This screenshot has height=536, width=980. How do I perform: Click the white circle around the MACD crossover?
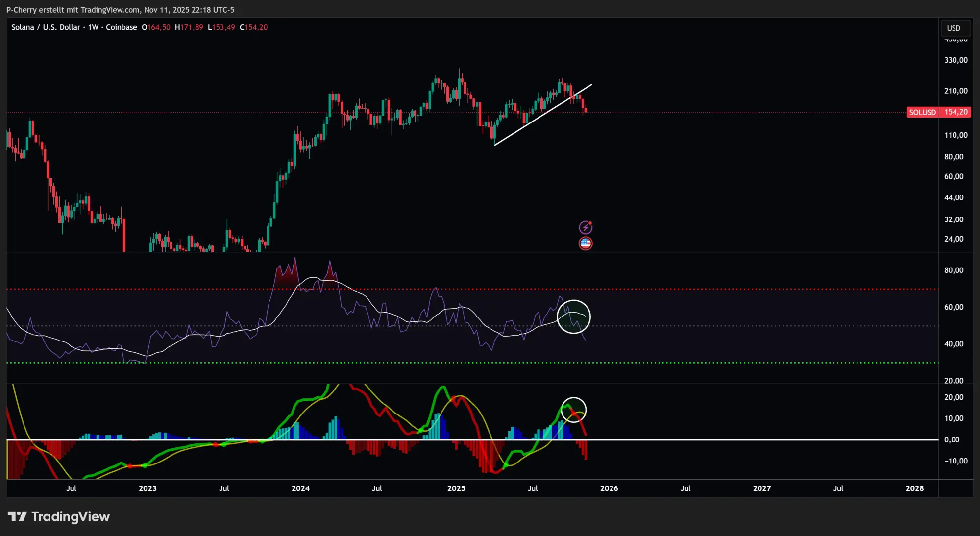coord(574,410)
